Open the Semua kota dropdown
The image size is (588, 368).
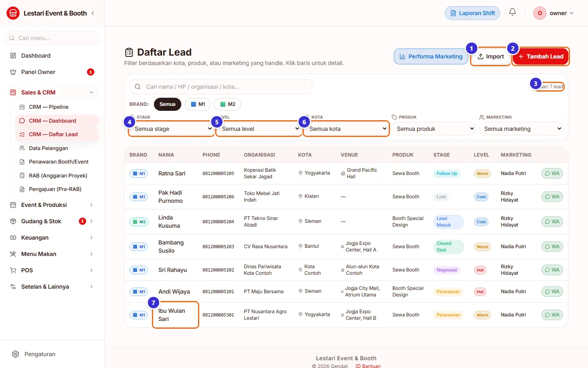(346, 129)
